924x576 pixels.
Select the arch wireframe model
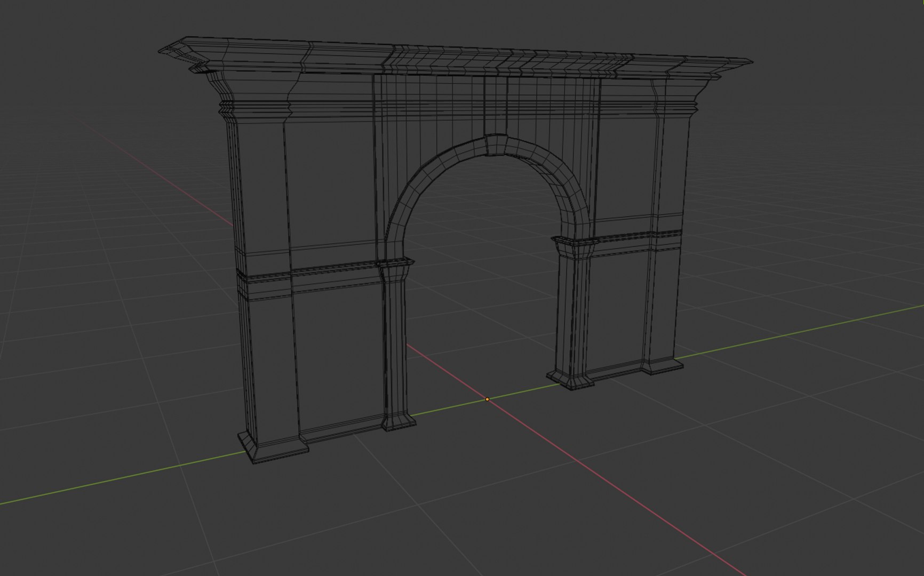coord(455,251)
